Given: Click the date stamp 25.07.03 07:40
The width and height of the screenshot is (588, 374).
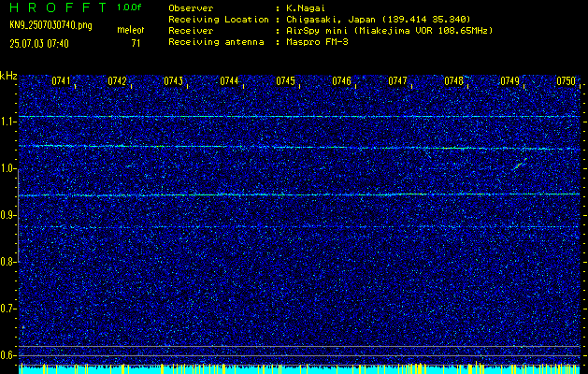Looking at the screenshot, I should (39, 44).
